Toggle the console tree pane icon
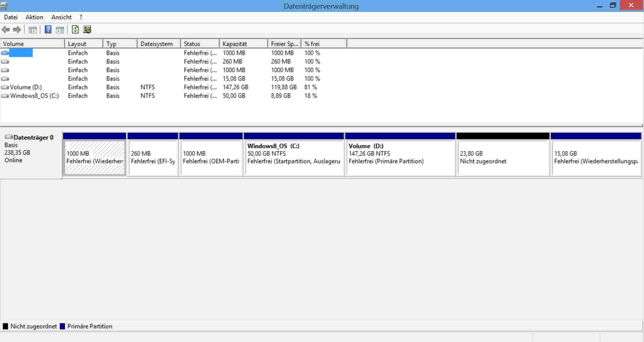644x342 pixels. (x=33, y=30)
